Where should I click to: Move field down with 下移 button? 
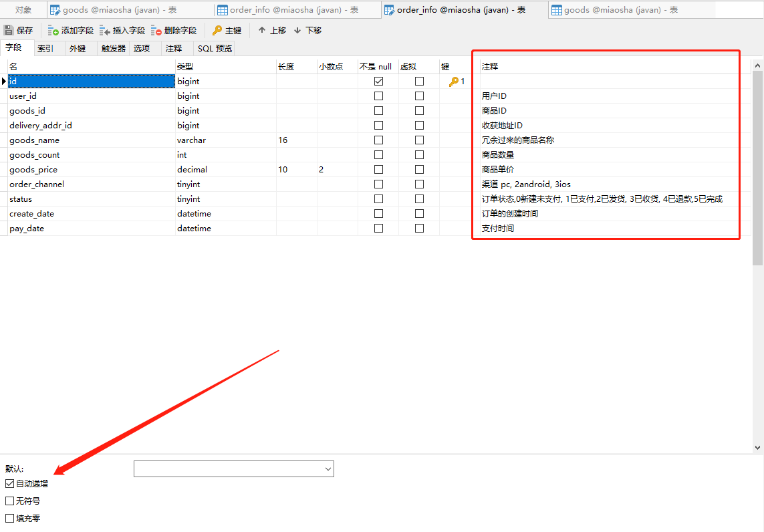point(308,30)
